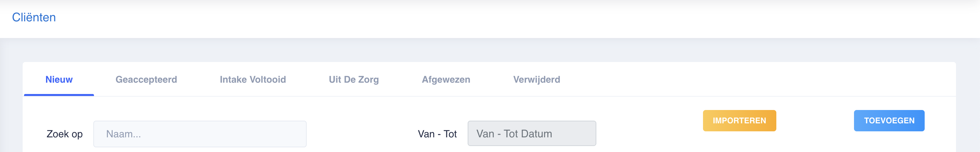Image resolution: width=980 pixels, height=152 pixels.
Task: Open the Van - Tot Datum picker
Action: tap(531, 133)
